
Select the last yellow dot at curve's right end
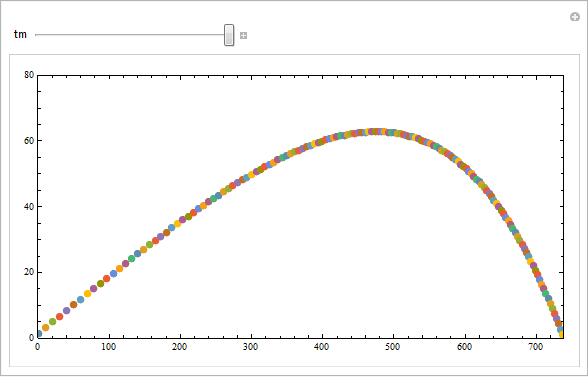tap(561, 335)
